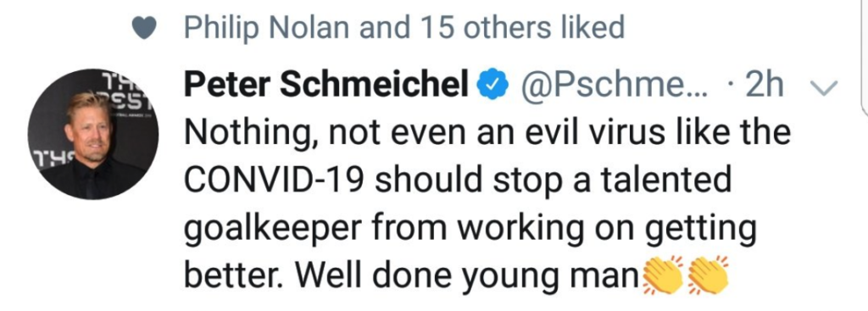
Task: Click the gray heart liked icon
Action: [145, 28]
